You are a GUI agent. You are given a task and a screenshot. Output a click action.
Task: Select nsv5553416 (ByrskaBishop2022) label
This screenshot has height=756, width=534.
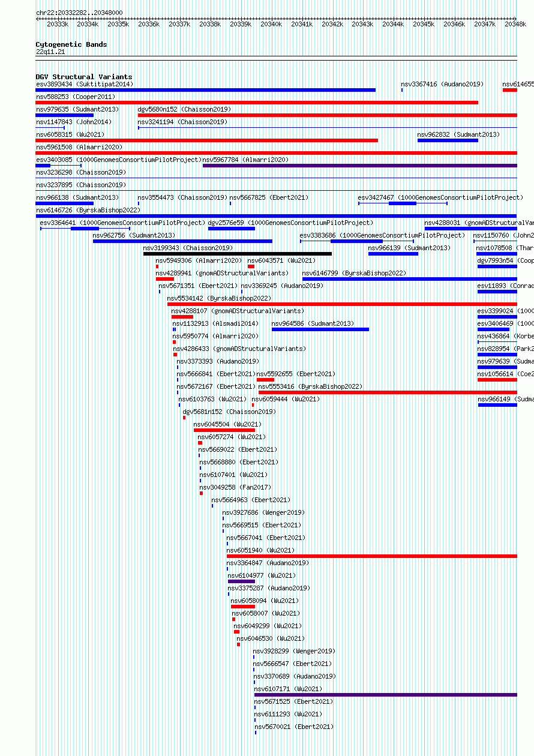click(x=310, y=387)
